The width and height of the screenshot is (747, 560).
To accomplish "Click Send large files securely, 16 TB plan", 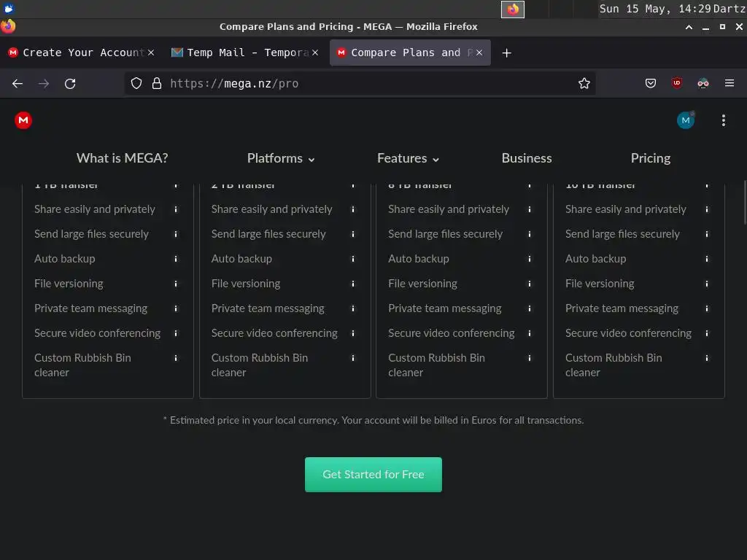I will pyautogui.click(x=622, y=234).
